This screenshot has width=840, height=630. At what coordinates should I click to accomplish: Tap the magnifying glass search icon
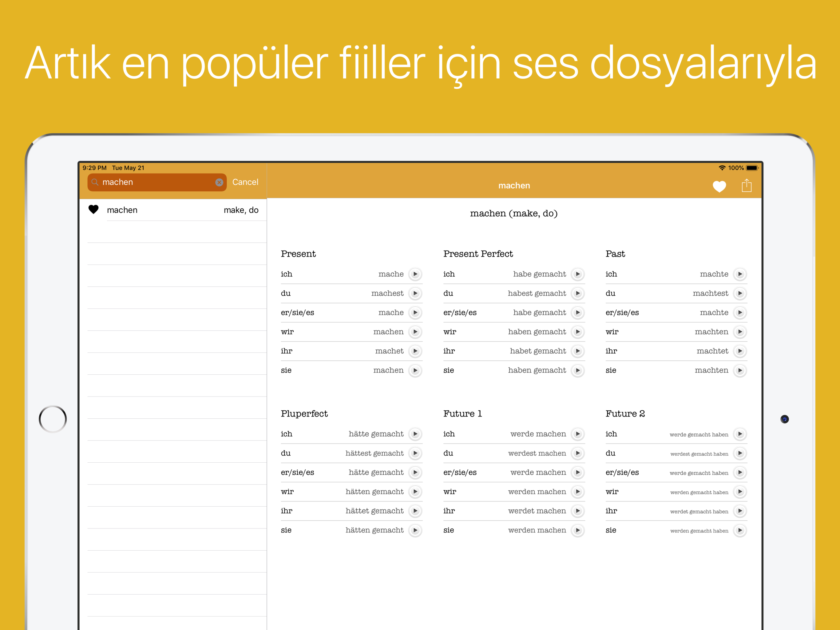[x=95, y=182]
